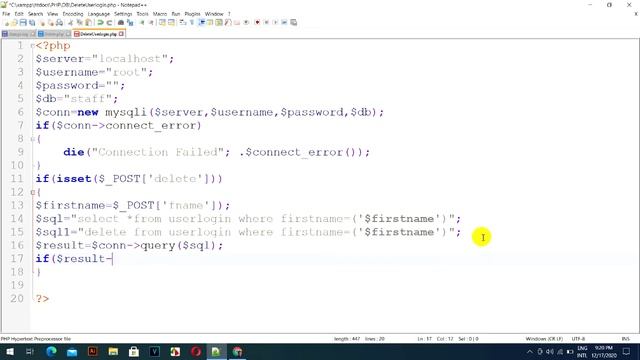Click on the $db="staff" line

(77, 99)
